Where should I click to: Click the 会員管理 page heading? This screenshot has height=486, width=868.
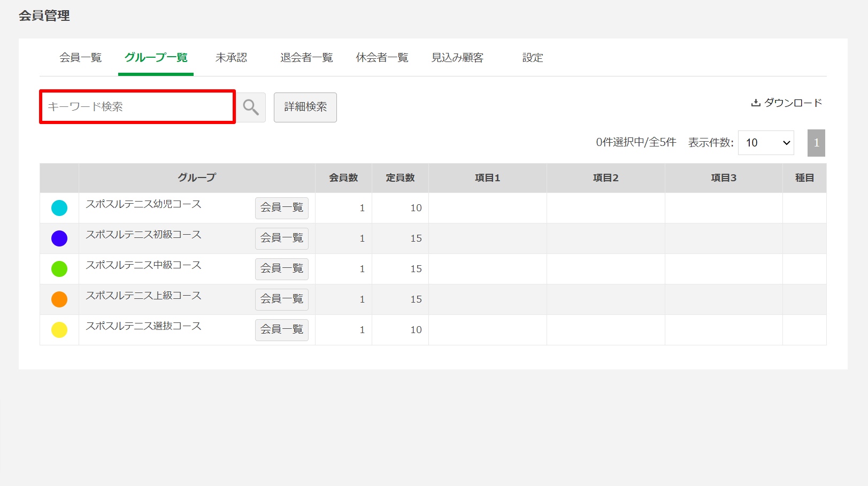[x=44, y=16]
